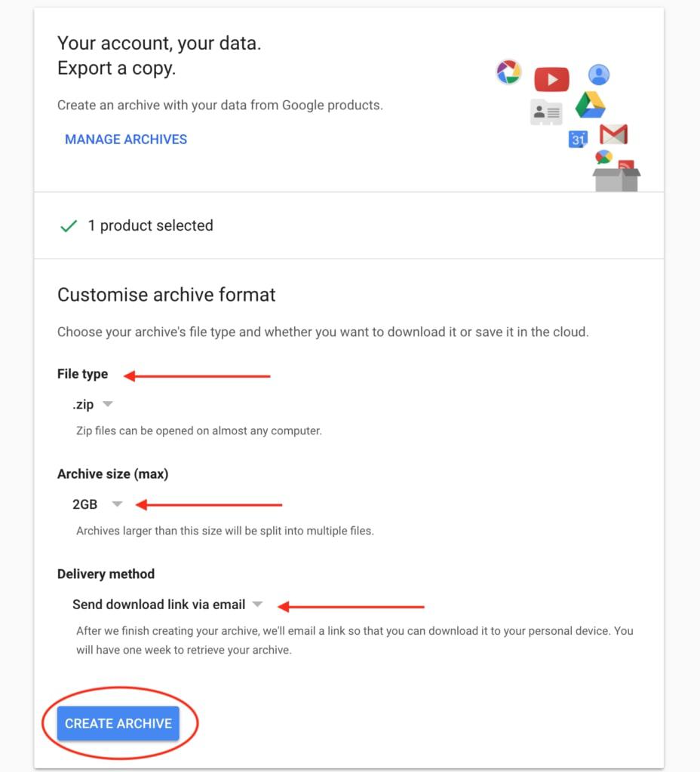Click the Calendar 31 icon

point(578,139)
